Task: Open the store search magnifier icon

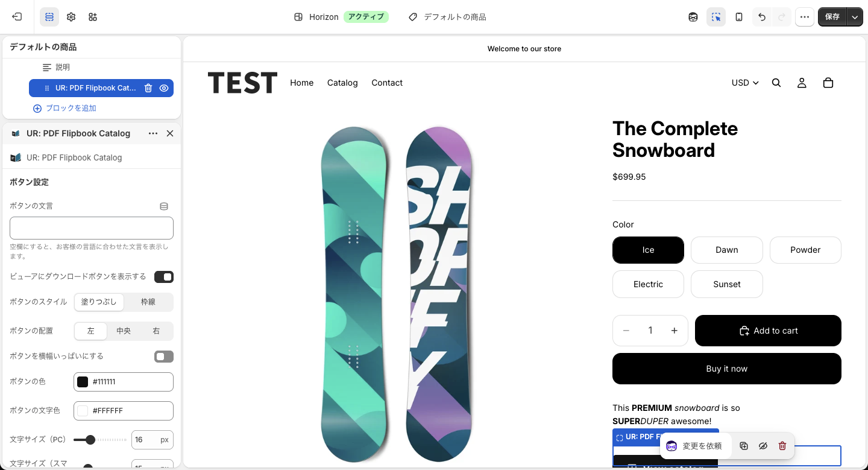Action: point(776,83)
